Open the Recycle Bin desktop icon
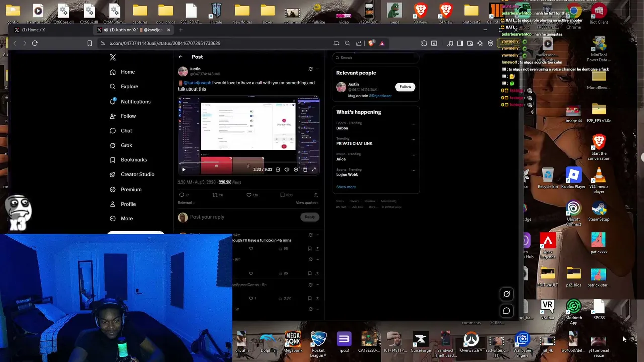The image size is (644, 362). click(x=548, y=178)
